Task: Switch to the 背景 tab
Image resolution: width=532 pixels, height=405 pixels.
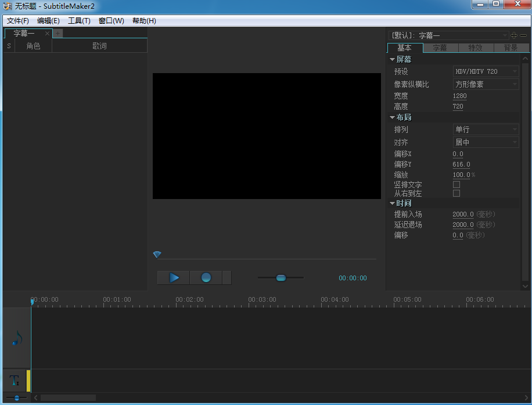Action: [511, 48]
